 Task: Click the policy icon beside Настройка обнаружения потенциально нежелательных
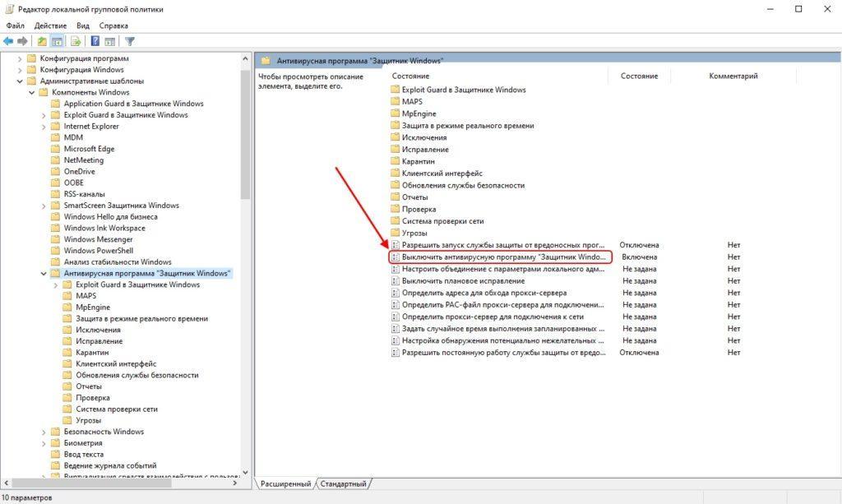tap(396, 341)
